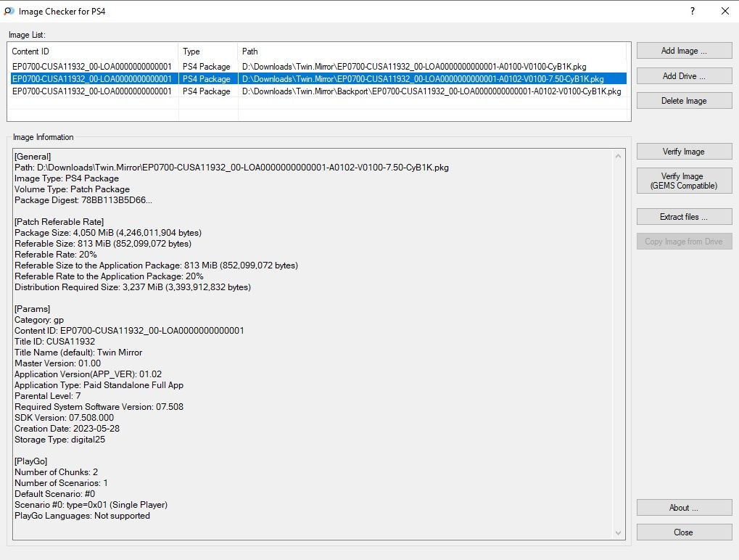The height and width of the screenshot is (560, 739).
Task: Click the [PlayGo] heading
Action: [x=30, y=461]
